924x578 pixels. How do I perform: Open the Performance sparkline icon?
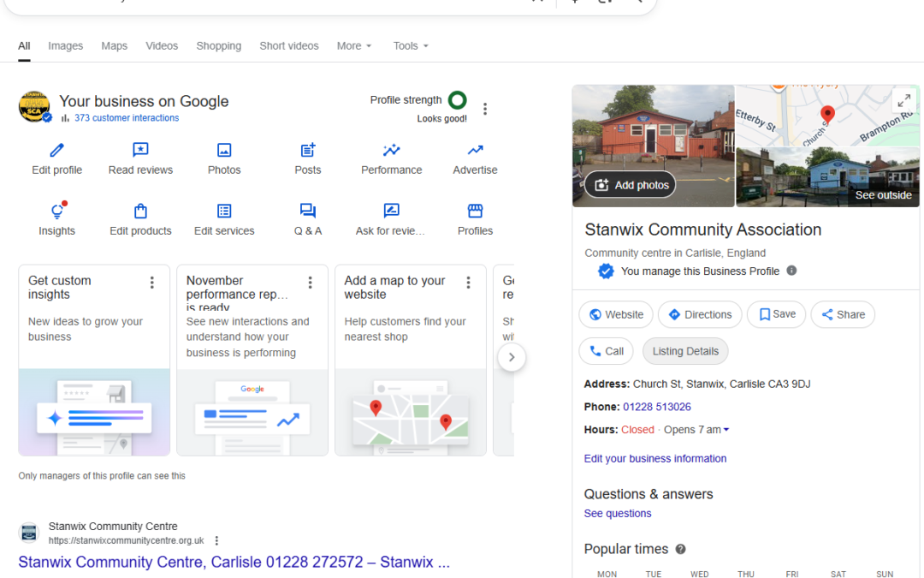coord(391,151)
